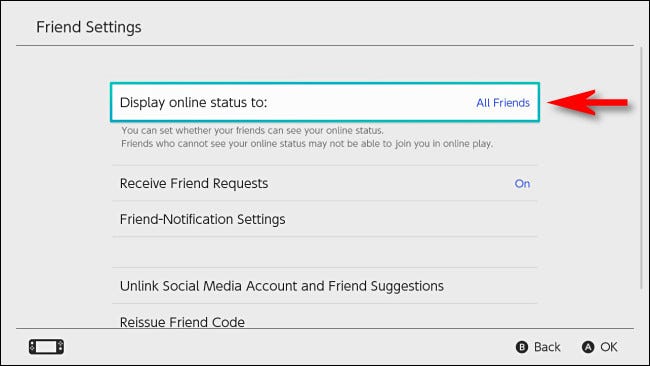
Task: Click the 'Friends who cannot see' description line
Action: [307, 143]
